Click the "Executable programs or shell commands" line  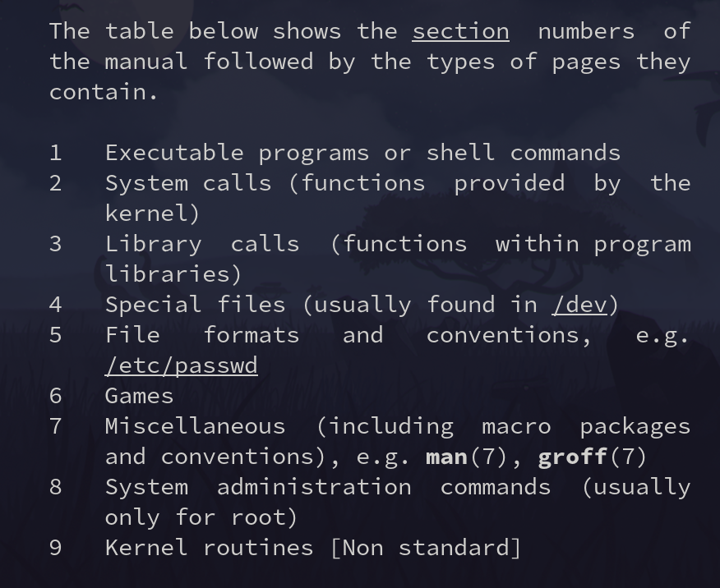point(362,153)
